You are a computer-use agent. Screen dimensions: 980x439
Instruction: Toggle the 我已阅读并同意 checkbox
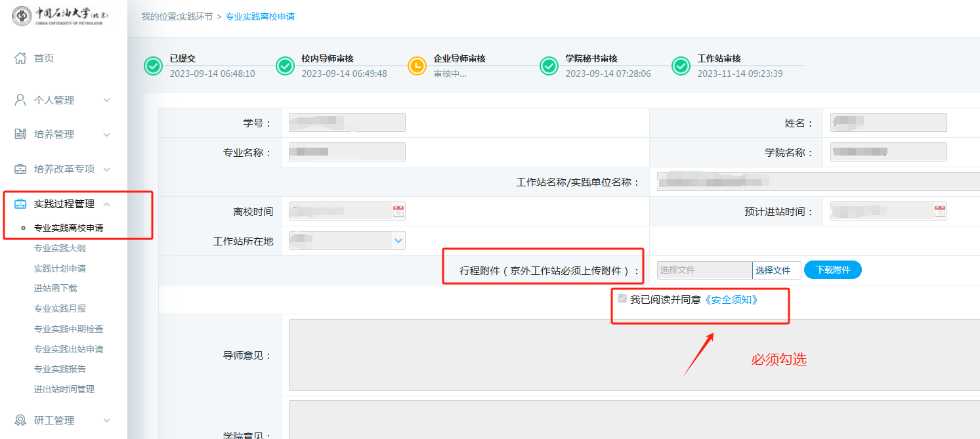point(622,299)
